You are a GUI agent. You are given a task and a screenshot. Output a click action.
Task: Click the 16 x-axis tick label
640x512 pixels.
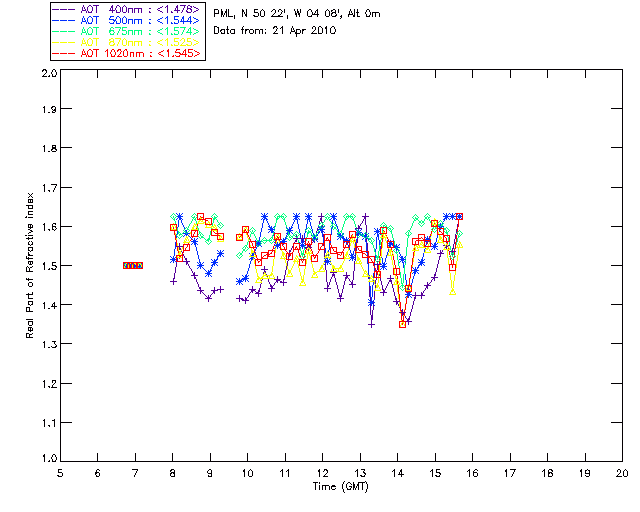[473, 473]
